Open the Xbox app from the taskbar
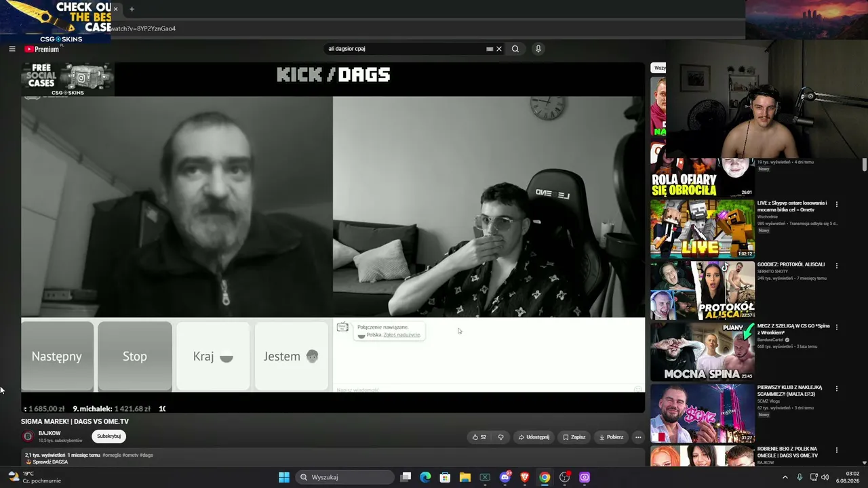The image size is (868, 488). pos(485,477)
